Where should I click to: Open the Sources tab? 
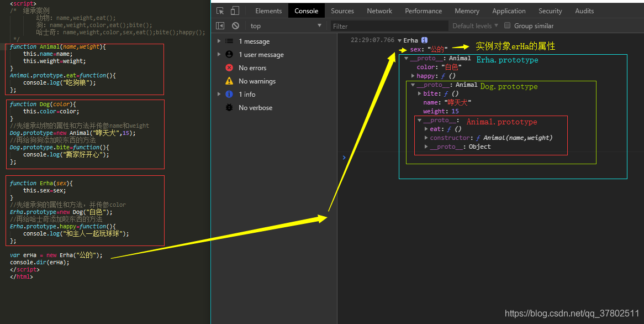pos(342,11)
